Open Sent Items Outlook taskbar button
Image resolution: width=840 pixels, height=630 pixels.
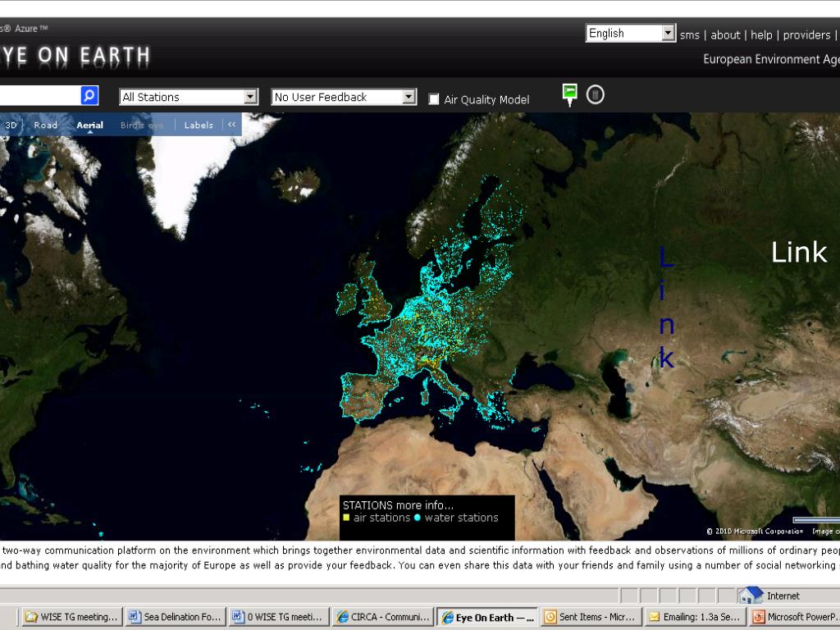[589, 617]
